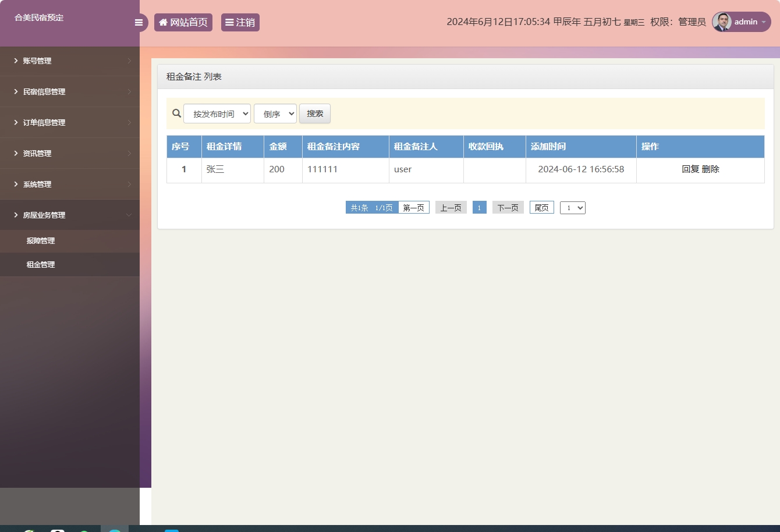The width and height of the screenshot is (780, 532).
Task: Click the highlighted taskbar application icon
Action: 115,530
